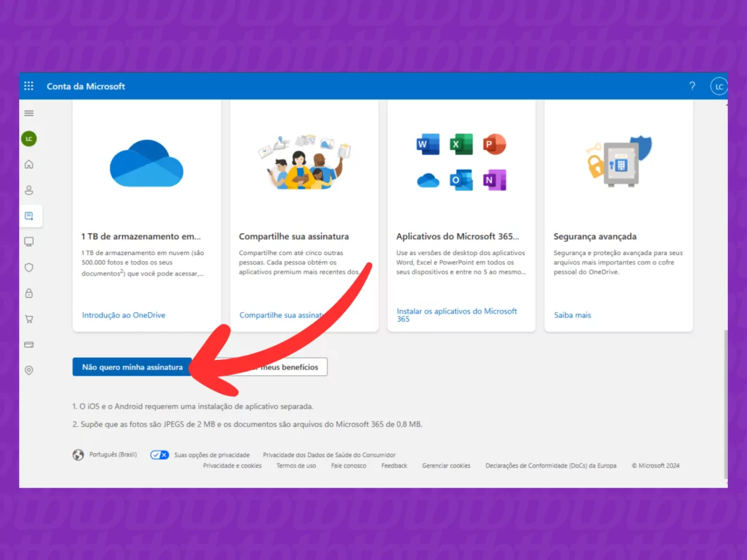The height and width of the screenshot is (560, 747).
Task: Open Suas opções de privacidade link
Action: click(x=212, y=455)
